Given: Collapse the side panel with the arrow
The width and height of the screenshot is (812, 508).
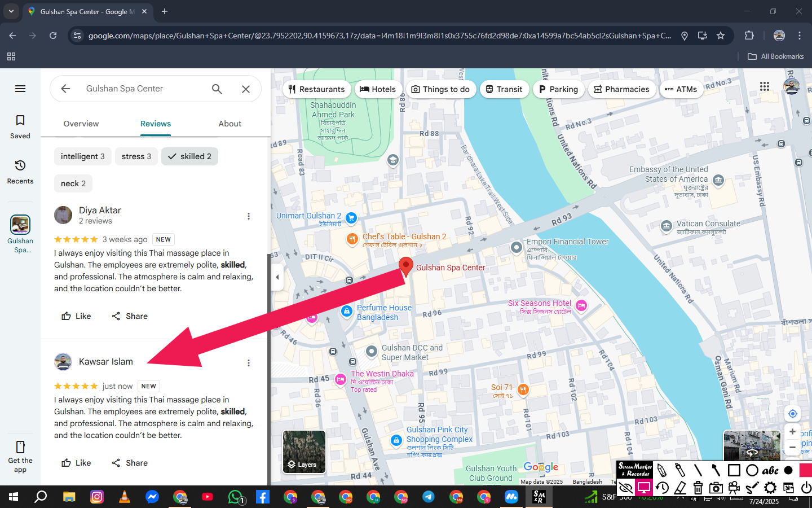Looking at the screenshot, I should [277, 277].
